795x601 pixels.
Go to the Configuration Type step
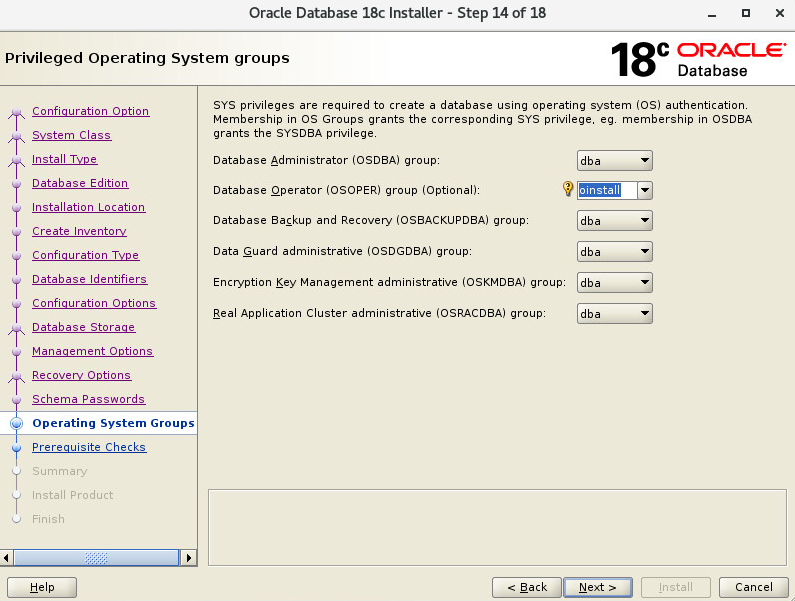coord(86,255)
